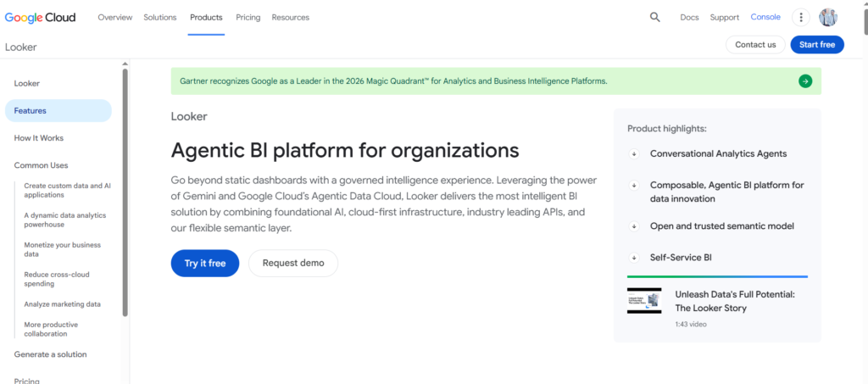This screenshot has width=868, height=384.
Task: Select Common Uses in sidebar
Action: [41, 165]
